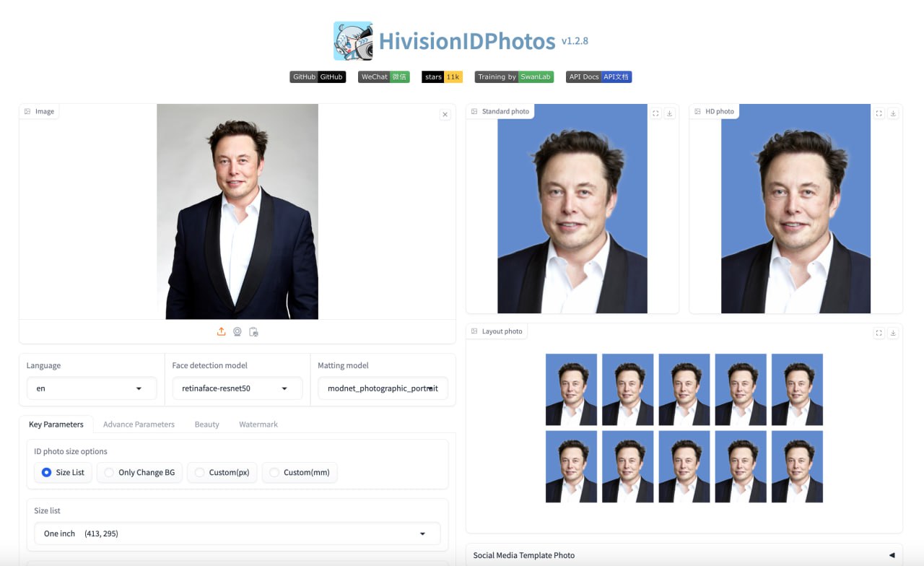The height and width of the screenshot is (566, 924).
Task: Expand HD photo to fullscreen
Action: [x=879, y=113]
